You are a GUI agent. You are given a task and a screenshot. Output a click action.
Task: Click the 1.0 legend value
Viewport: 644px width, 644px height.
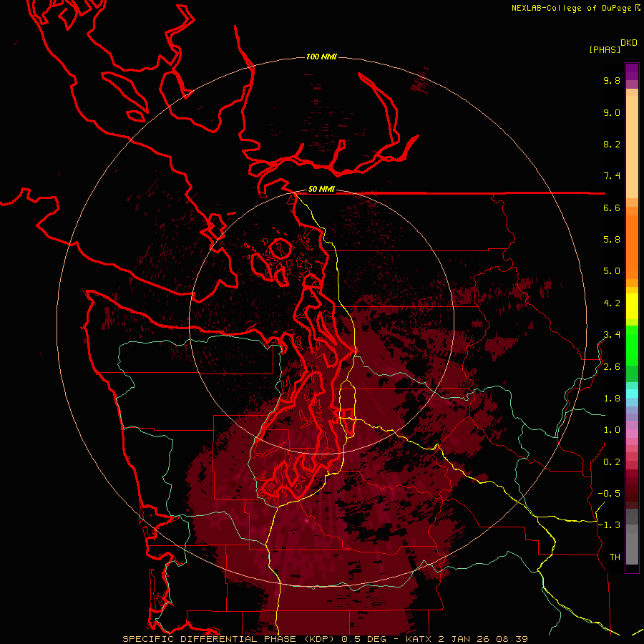pyautogui.click(x=612, y=430)
